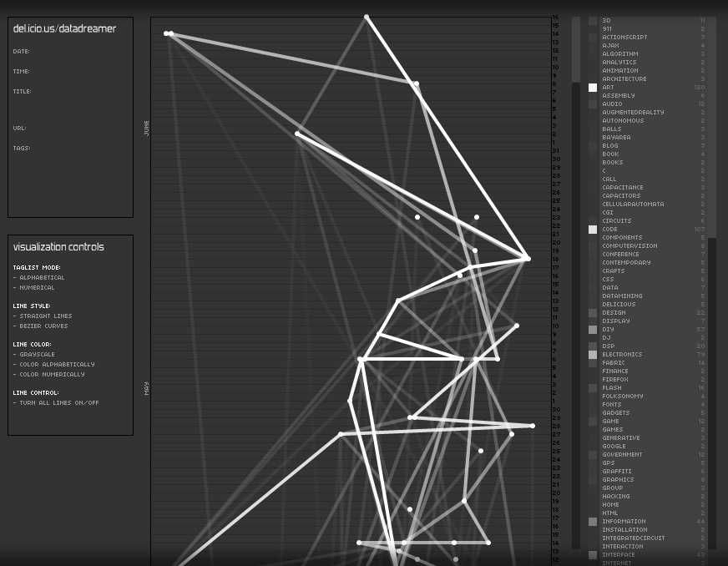The image size is (728, 566).
Task: Toggle the DSP tag square
Action: [x=593, y=346]
